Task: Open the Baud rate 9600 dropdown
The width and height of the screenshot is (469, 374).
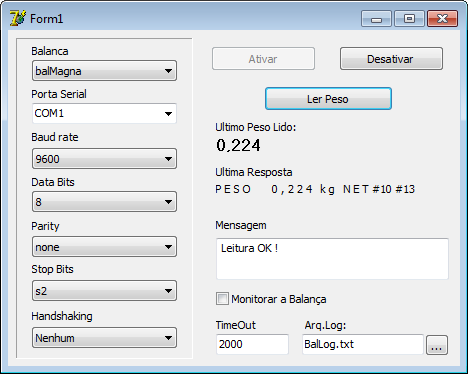Action: coord(104,159)
